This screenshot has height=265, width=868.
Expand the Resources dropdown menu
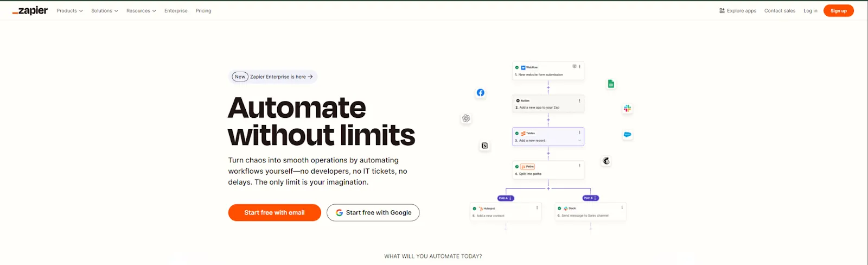click(x=141, y=11)
